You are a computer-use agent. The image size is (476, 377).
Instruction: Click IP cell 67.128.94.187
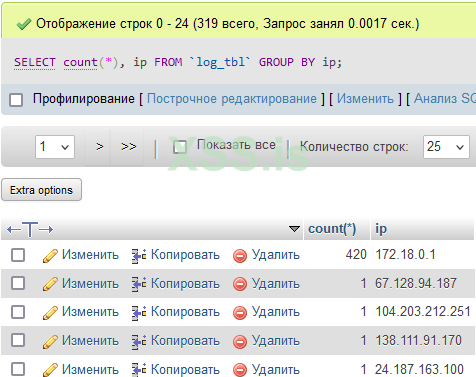coord(416,283)
